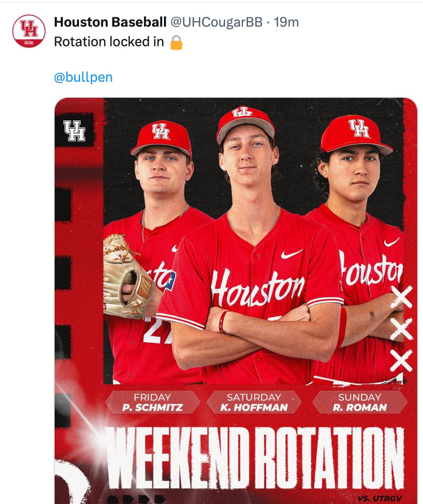Click the WEEKEND ROTATION headline
Screen dimensions: 423x504
pyautogui.click(x=255, y=458)
